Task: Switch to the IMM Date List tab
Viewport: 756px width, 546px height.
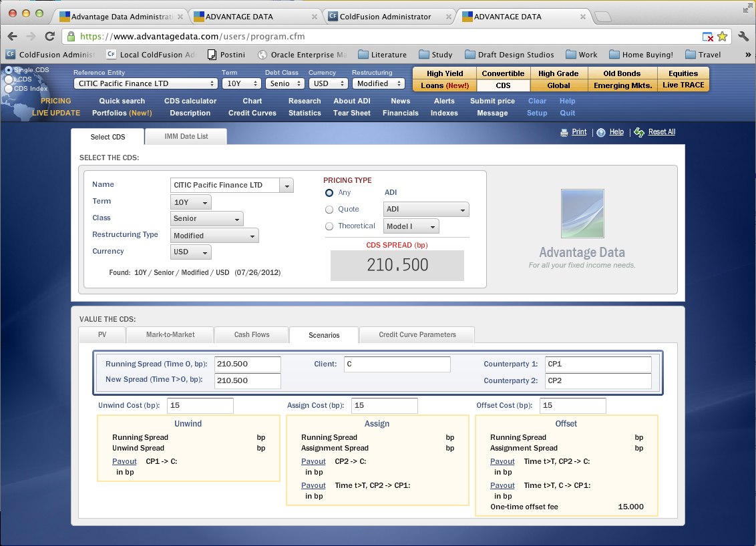Action: pyautogui.click(x=186, y=136)
